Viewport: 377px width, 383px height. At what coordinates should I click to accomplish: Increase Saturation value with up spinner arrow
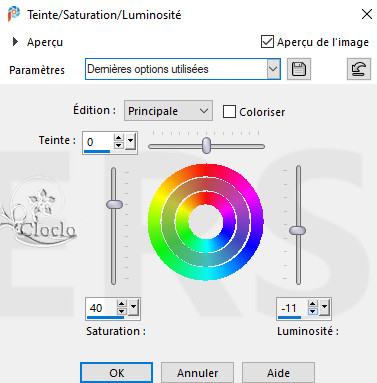(122, 304)
